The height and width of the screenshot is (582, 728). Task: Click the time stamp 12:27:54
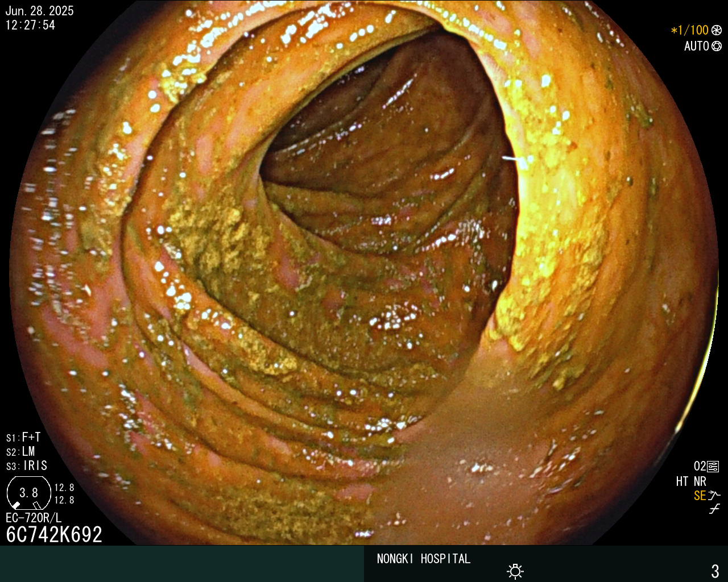(x=31, y=26)
